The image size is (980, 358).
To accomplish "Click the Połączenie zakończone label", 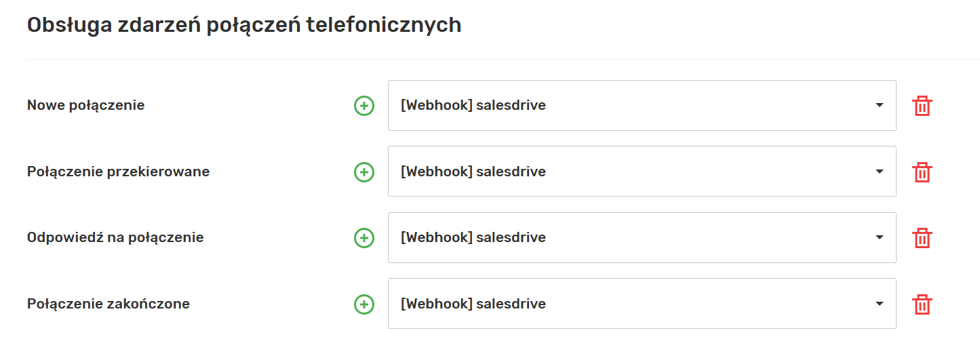I will coord(109,304).
